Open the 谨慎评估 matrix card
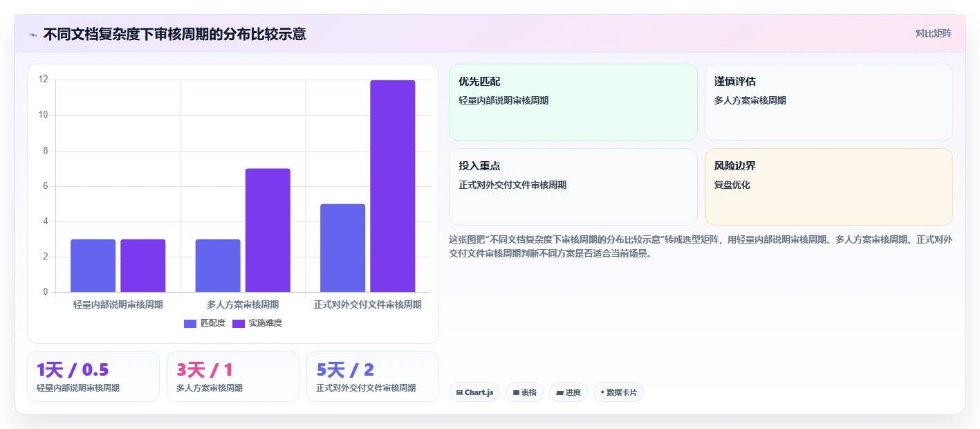The width and height of the screenshot is (980, 429). click(829, 102)
